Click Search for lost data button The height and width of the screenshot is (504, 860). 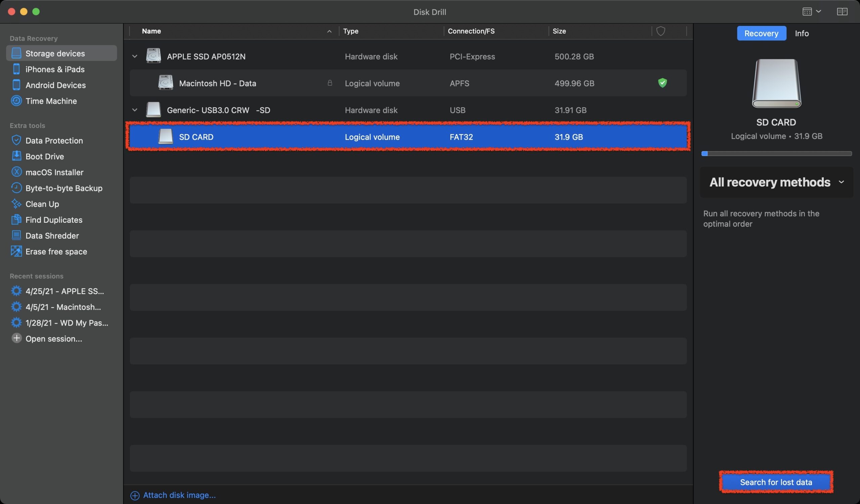(x=776, y=482)
